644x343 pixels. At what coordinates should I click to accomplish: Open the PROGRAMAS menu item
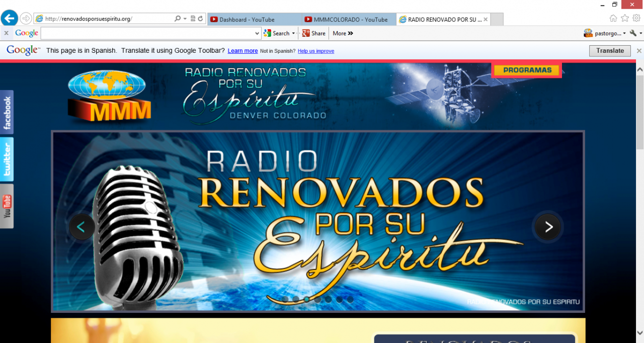point(527,70)
